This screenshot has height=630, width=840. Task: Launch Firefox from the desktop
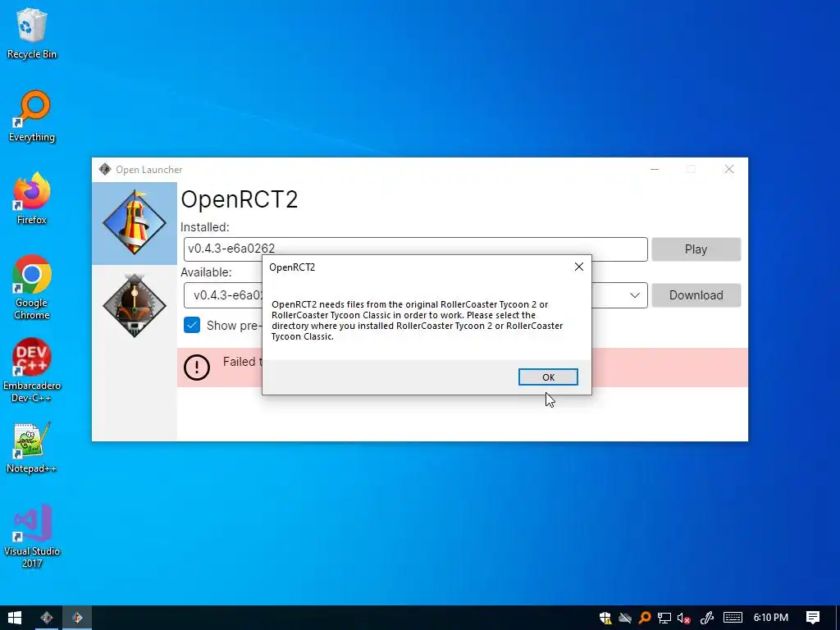pyautogui.click(x=32, y=199)
